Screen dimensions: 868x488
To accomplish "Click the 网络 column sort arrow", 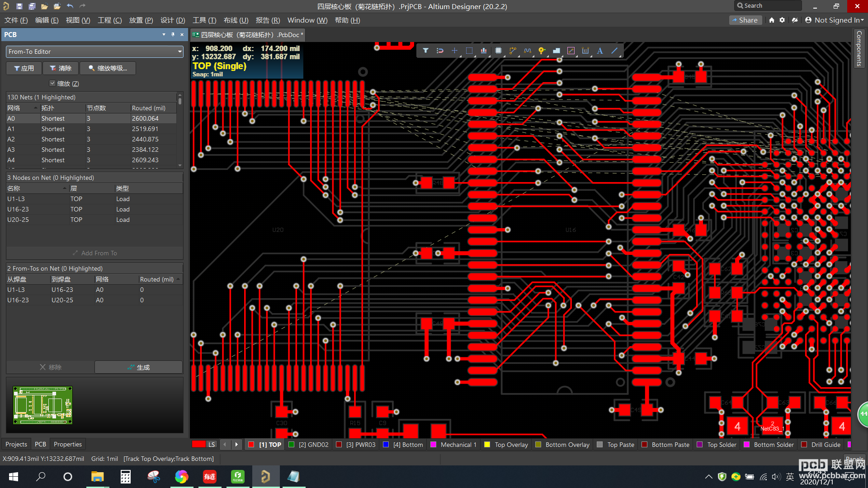I will coord(36,108).
